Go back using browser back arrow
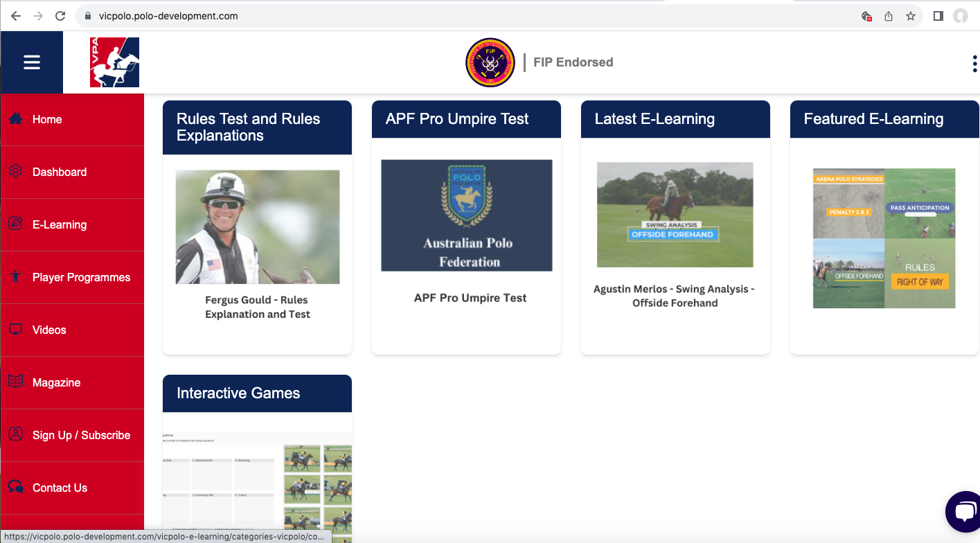 (16, 16)
